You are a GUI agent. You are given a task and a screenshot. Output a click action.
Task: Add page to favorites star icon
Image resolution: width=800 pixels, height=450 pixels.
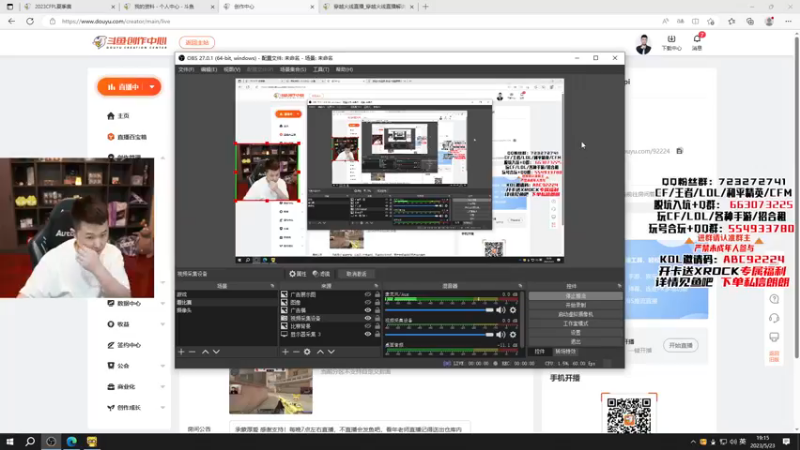click(711, 21)
